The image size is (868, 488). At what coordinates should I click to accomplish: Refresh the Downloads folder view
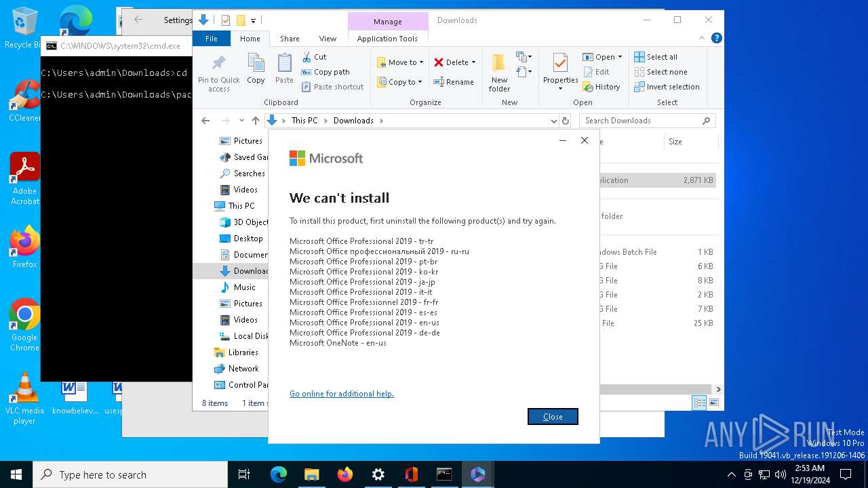(x=566, y=121)
